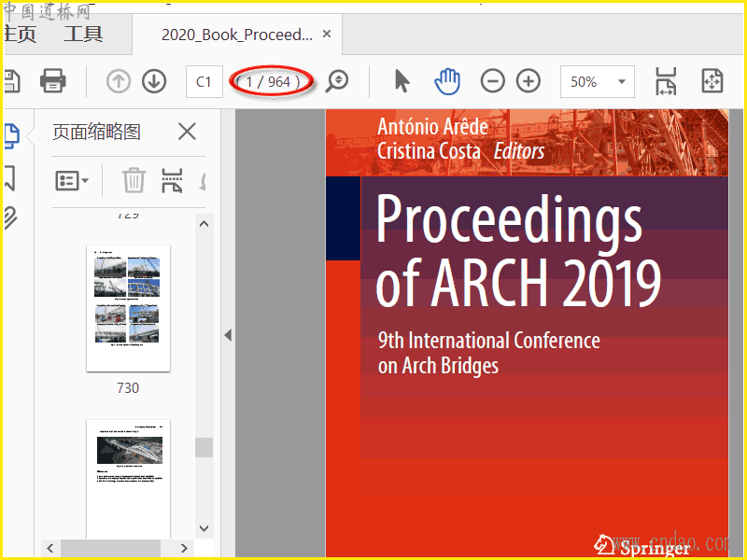Close the 2020_Book_Proceed... document tab
747x560 pixels.
tap(327, 34)
